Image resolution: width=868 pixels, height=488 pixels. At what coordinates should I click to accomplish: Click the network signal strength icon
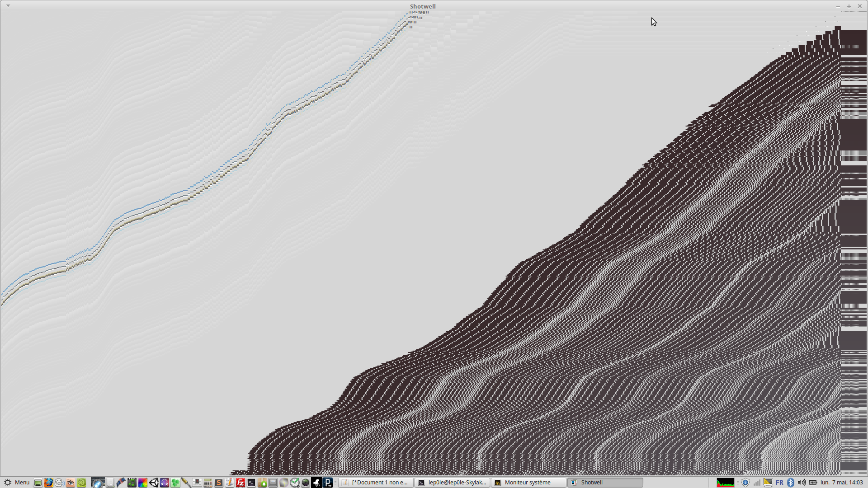(757, 483)
